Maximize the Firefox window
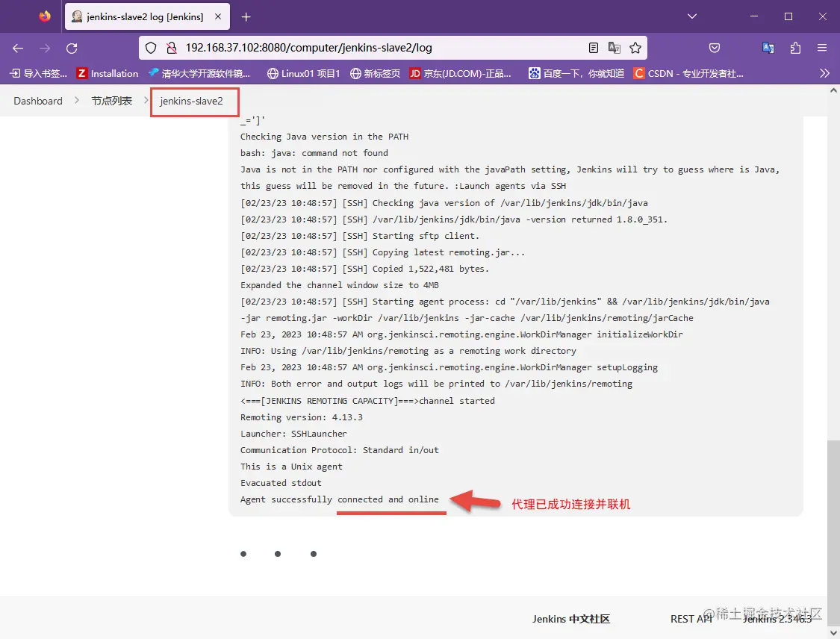Screen dimensions: 840x639 coord(788,16)
